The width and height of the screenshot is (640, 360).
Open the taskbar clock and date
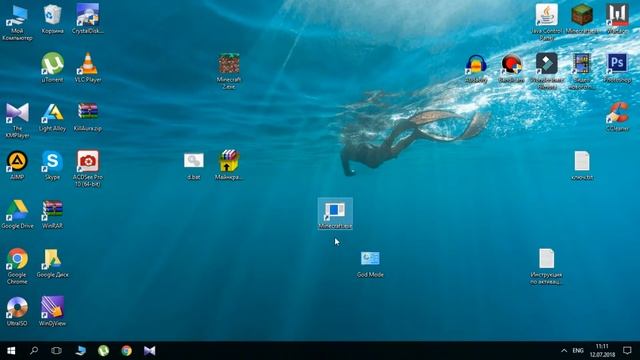coord(602,351)
